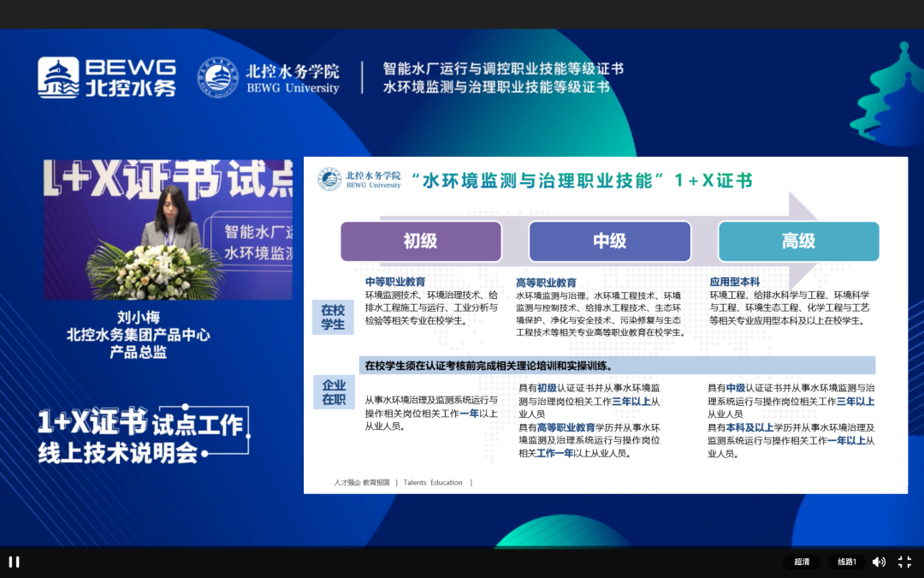Pause the video playback

pyautogui.click(x=14, y=562)
